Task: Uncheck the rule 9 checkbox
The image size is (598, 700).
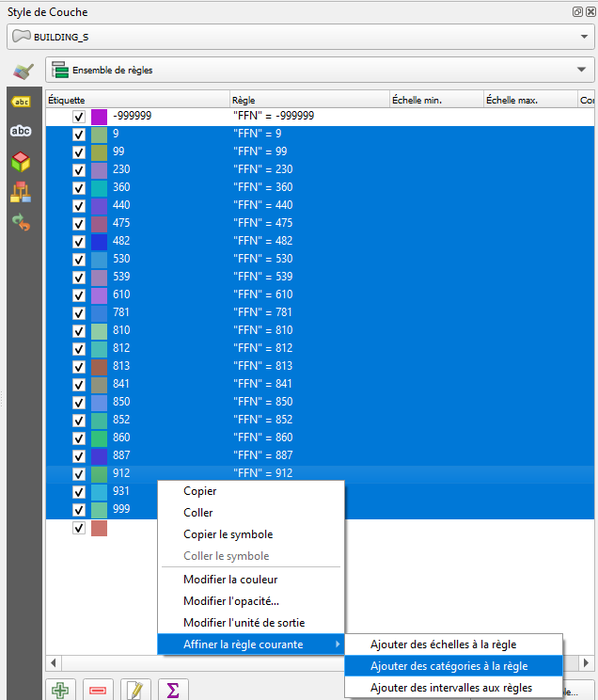Action: pos(79,135)
